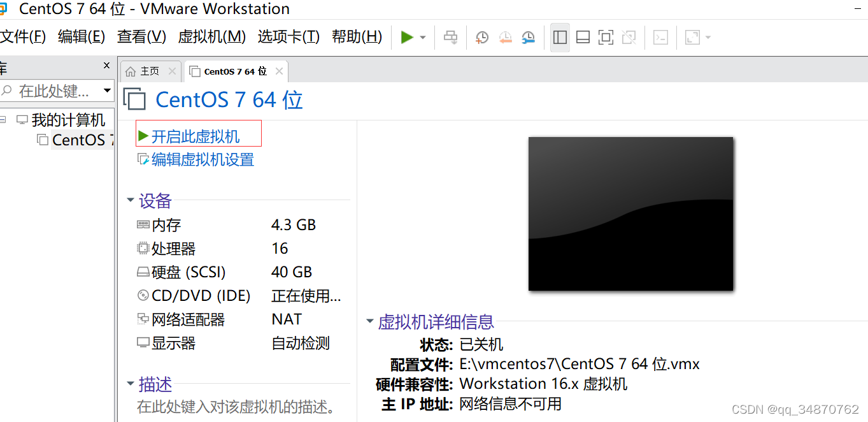Click the VMware Workstation title bar icon
This screenshot has width=868, height=422.
tap(3, 9)
